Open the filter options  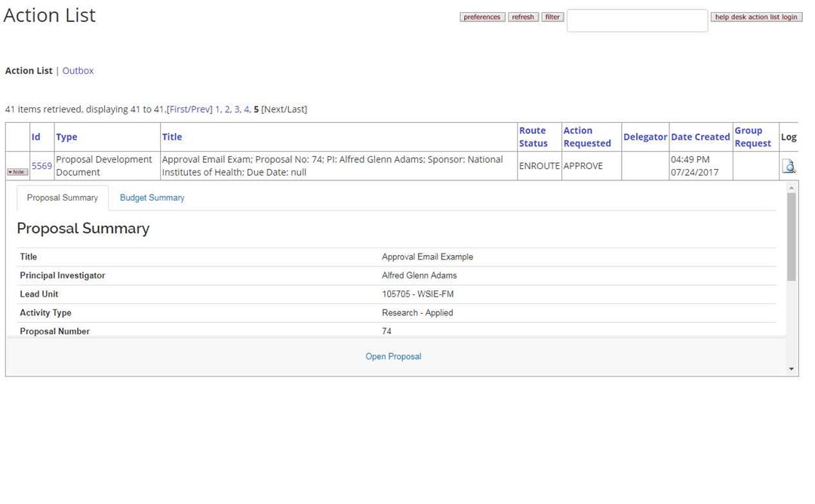click(552, 17)
